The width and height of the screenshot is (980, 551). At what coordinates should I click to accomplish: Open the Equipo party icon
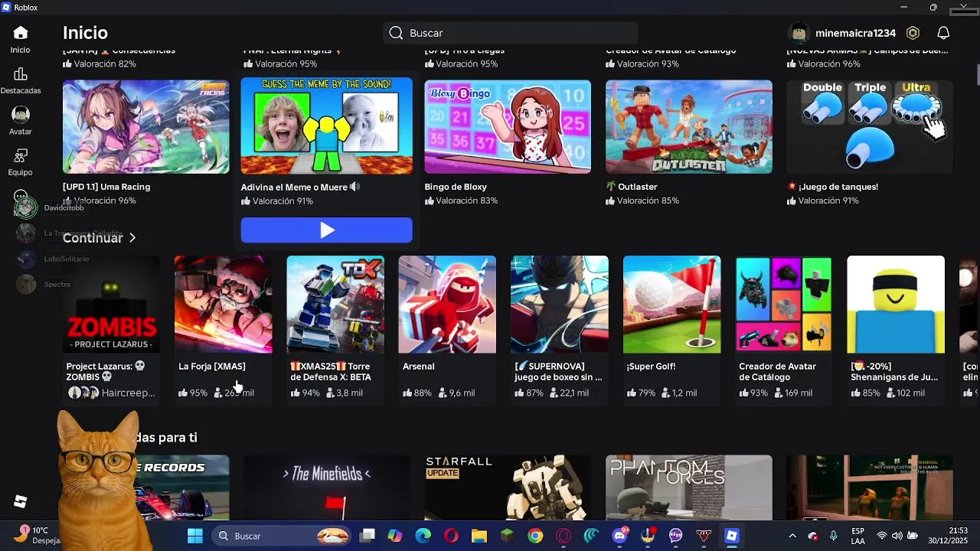point(21,156)
